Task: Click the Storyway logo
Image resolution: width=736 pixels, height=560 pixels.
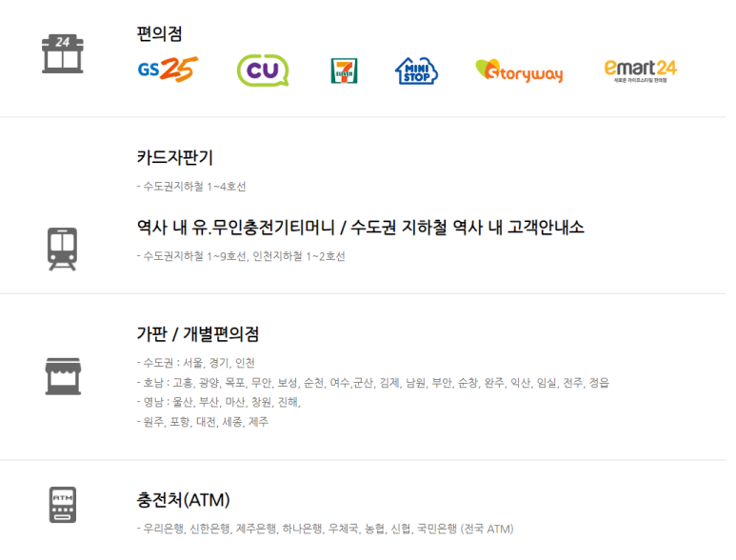Action: (519, 70)
